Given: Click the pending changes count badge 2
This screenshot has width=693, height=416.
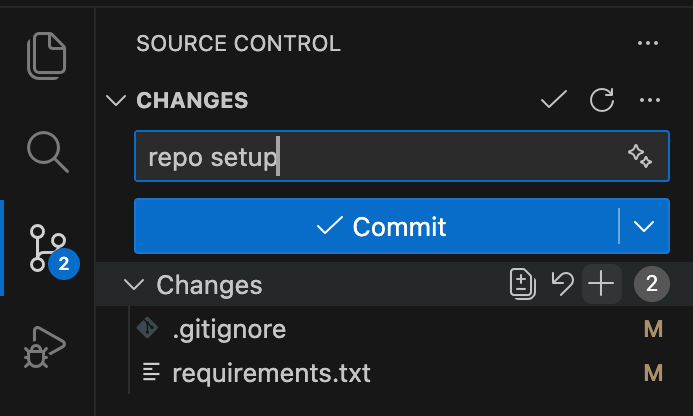Looking at the screenshot, I should 651,285.
